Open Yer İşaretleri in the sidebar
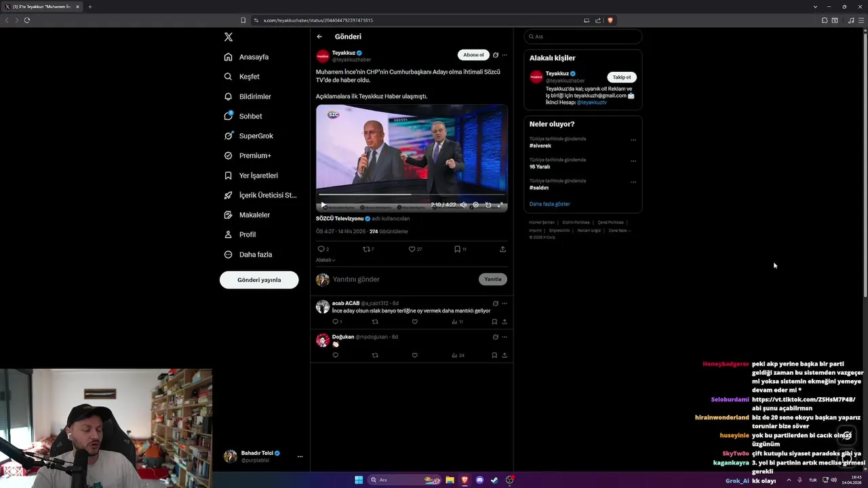 click(x=251, y=176)
